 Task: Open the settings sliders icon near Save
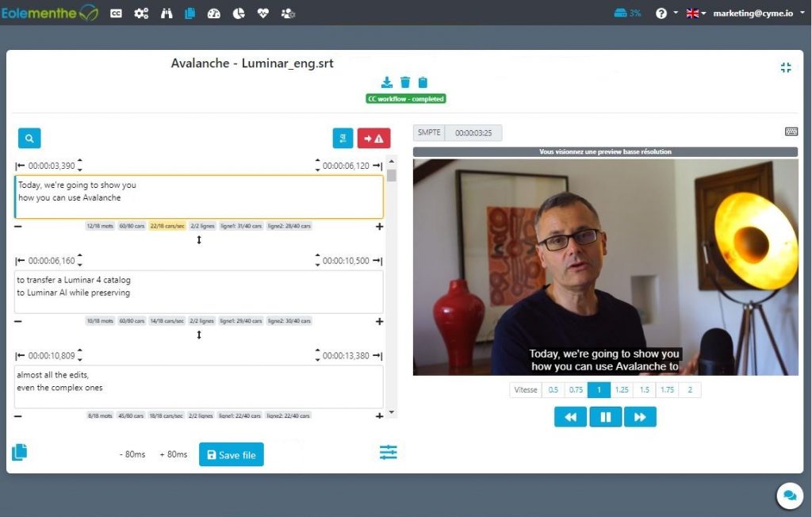click(x=388, y=452)
